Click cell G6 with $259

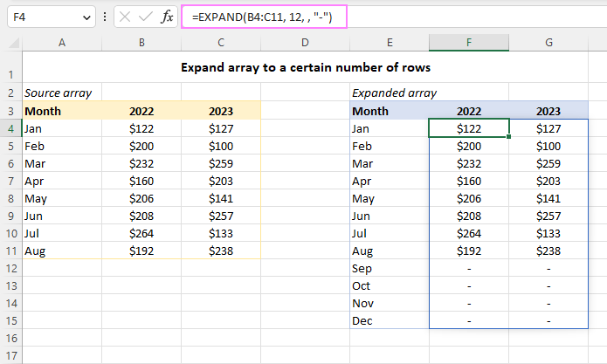[548, 163]
